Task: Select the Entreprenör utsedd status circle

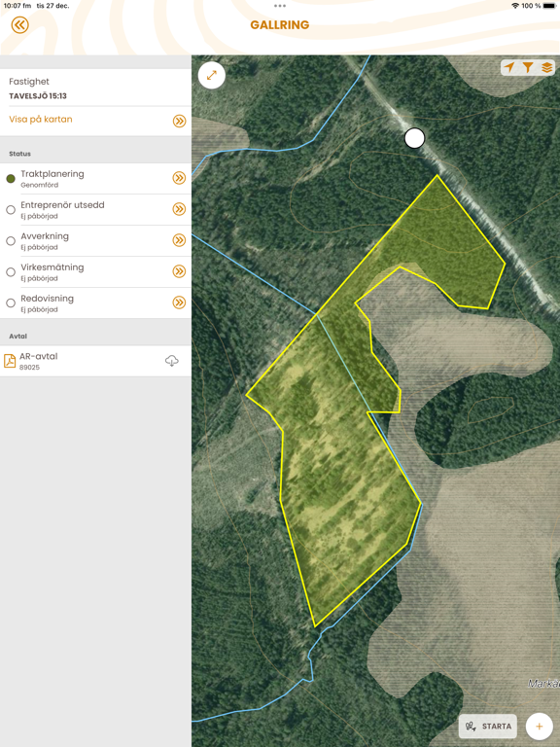Action: 11,210
